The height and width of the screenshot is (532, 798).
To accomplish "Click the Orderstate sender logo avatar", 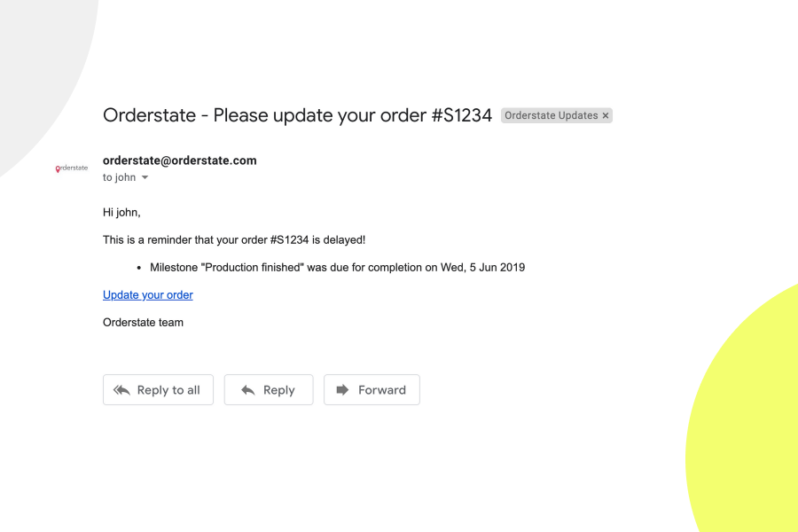I will [x=72, y=168].
